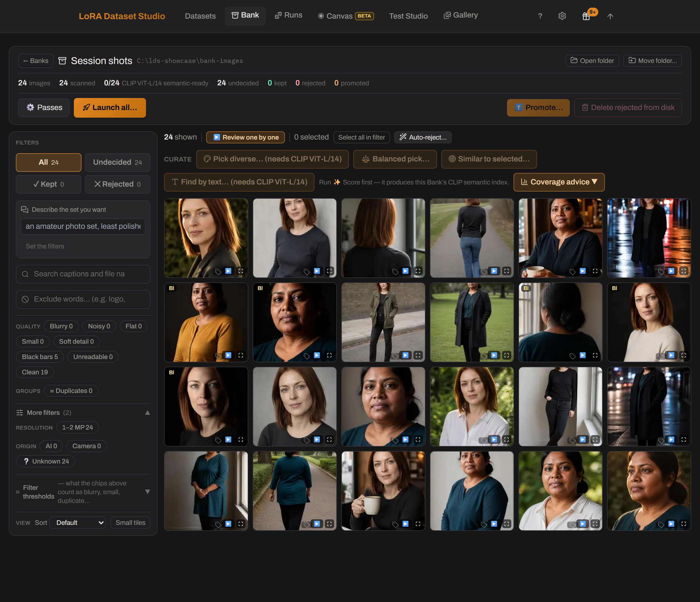Click the Open folder button

[592, 60]
